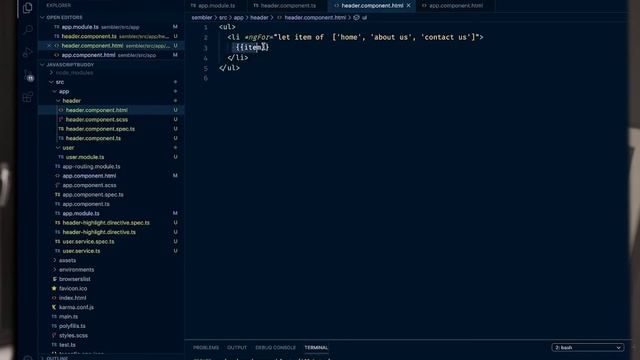Open app.component.html in Open Editors list

pos(110,55)
